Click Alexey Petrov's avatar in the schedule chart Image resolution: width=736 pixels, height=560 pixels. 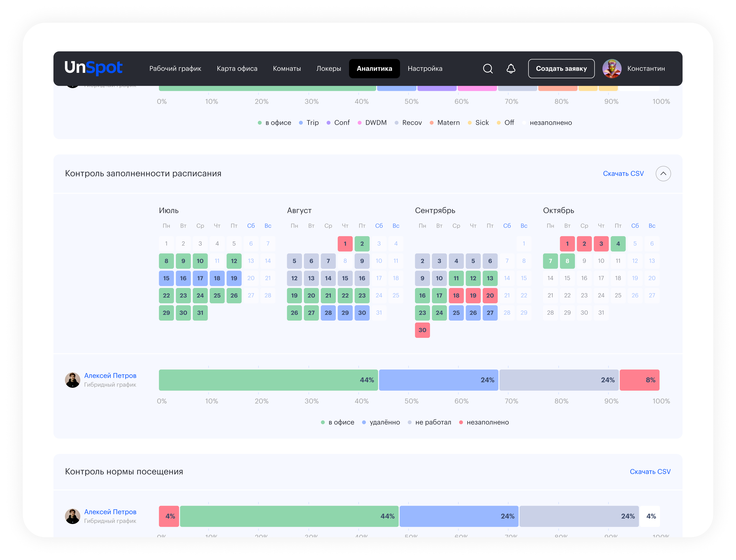(x=73, y=380)
